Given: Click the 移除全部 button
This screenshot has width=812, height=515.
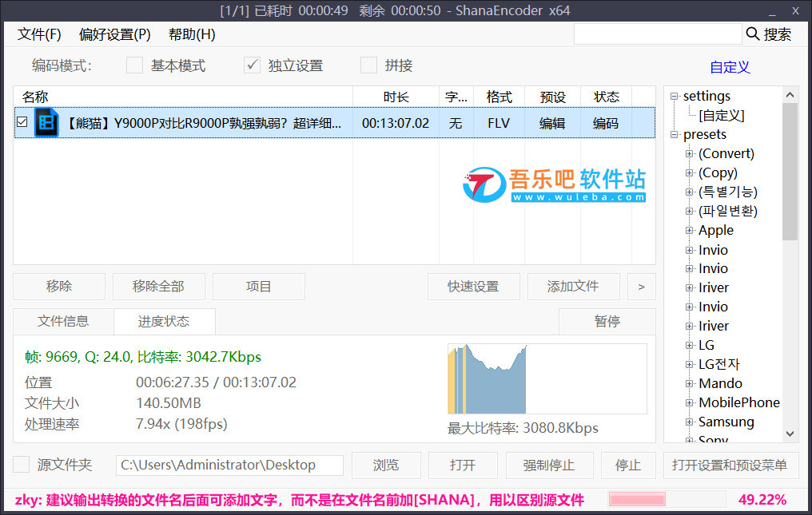Looking at the screenshot, I should [158, 286].
